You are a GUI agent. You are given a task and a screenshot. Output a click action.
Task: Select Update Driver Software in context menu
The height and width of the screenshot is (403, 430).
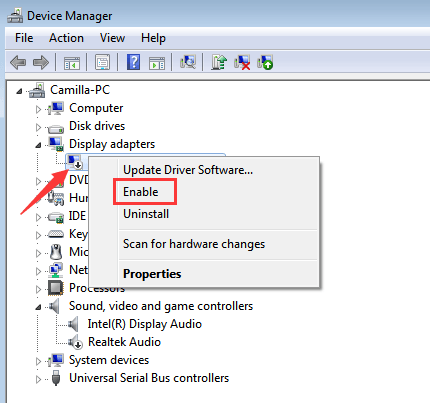point(188,170)
